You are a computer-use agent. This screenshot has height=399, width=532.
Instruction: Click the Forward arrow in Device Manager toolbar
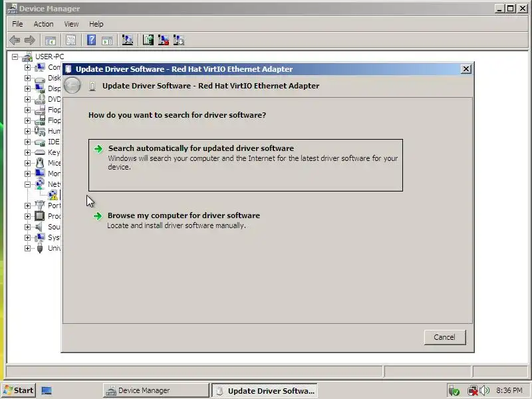(30, 41)
